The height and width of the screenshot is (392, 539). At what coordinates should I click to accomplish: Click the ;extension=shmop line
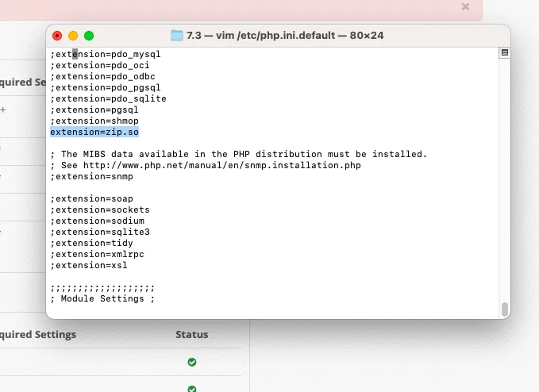(x=94, y=121)
